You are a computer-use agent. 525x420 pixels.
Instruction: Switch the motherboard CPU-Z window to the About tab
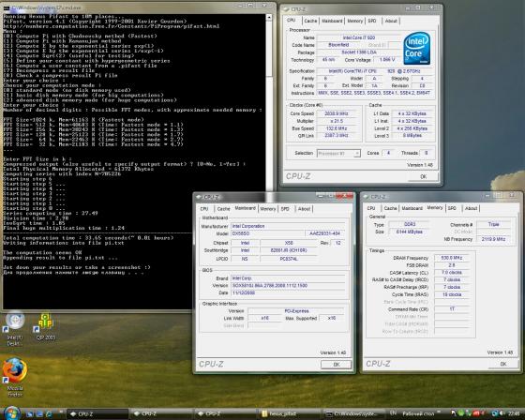coord(304,209)
